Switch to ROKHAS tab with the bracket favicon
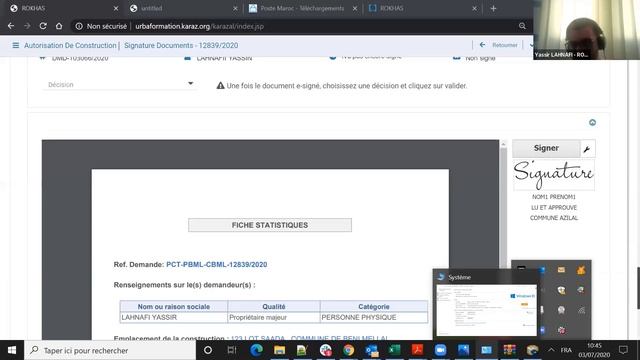This screenshot has width=640, height=360. [422, 8]
